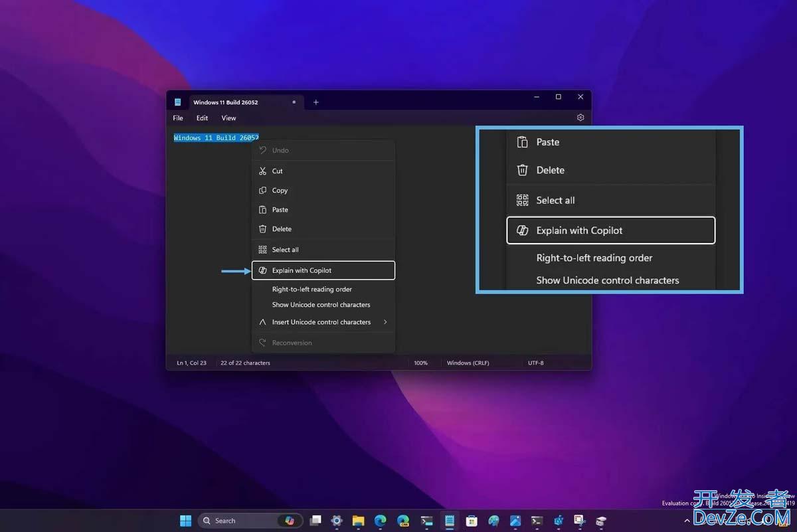Open the File menu

click(x=178, y=118)
